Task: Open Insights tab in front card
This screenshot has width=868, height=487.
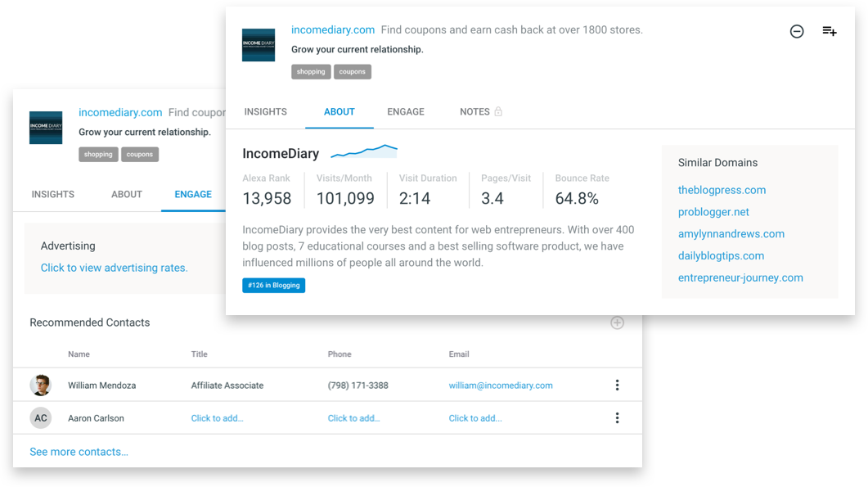Action: [266, 112]
